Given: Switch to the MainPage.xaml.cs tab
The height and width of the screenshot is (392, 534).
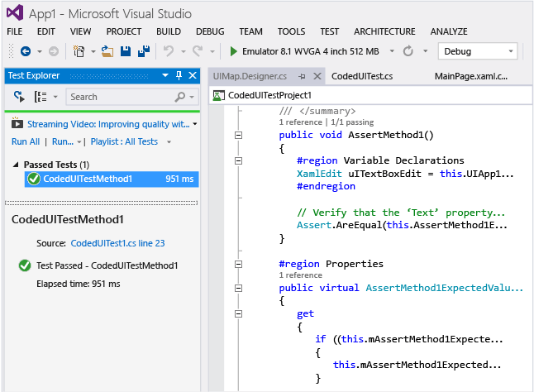Looking at the screenshot, I should point(471,76).
